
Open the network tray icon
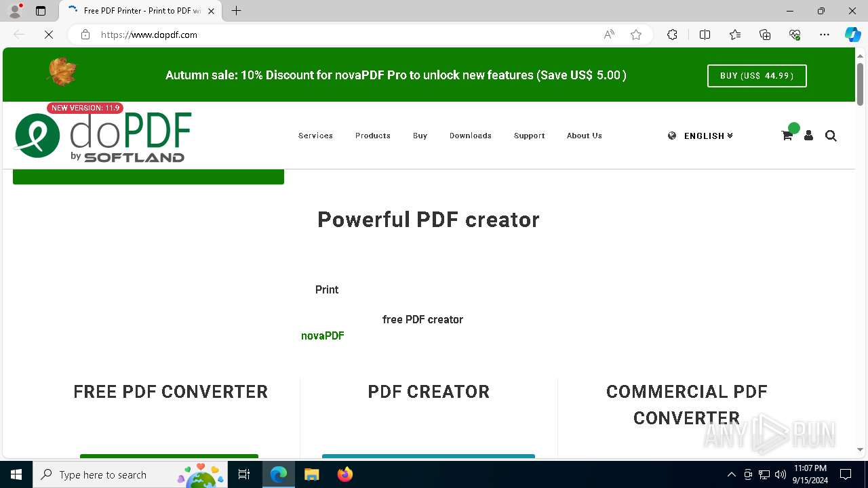pos(764,474)
